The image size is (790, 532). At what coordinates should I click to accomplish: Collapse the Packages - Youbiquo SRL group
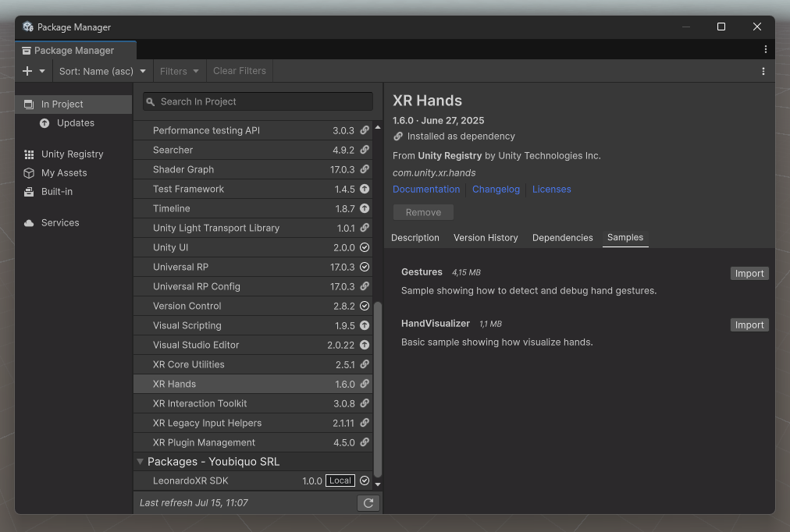tap(140, 462)
